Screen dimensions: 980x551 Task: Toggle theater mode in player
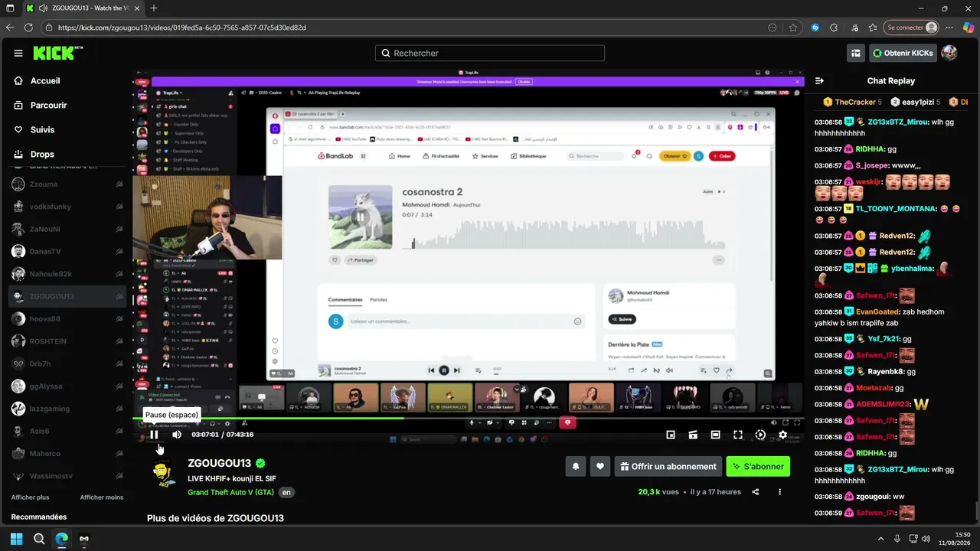715,435
